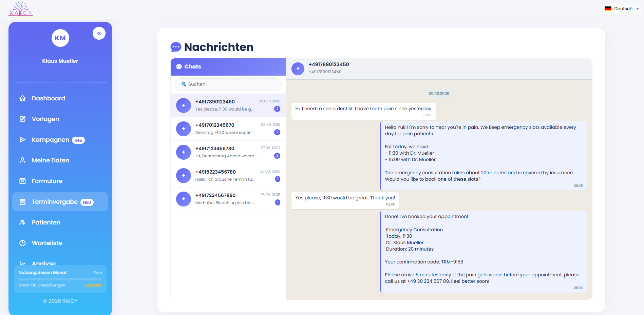Click the plus avatar next to +4917890123450 header

298,68
